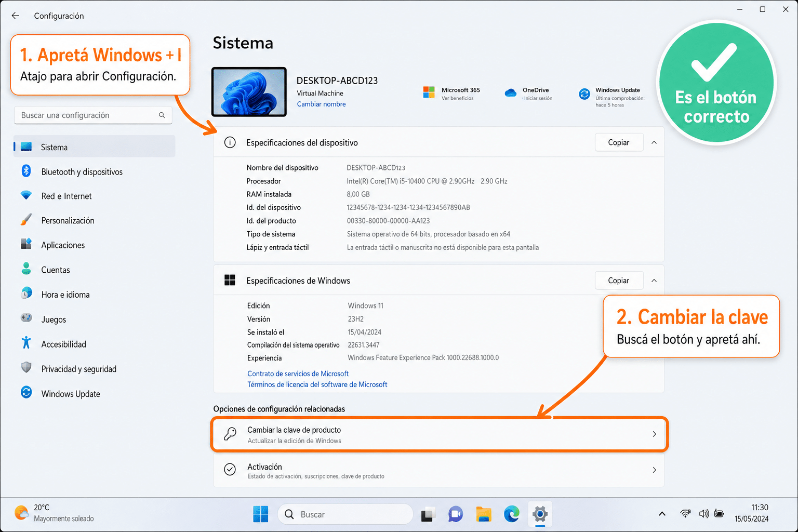The width and height of the screenshot is (798, 532).
Task: Open Términos de licencia del software link
Action: [x=317, y=384]
